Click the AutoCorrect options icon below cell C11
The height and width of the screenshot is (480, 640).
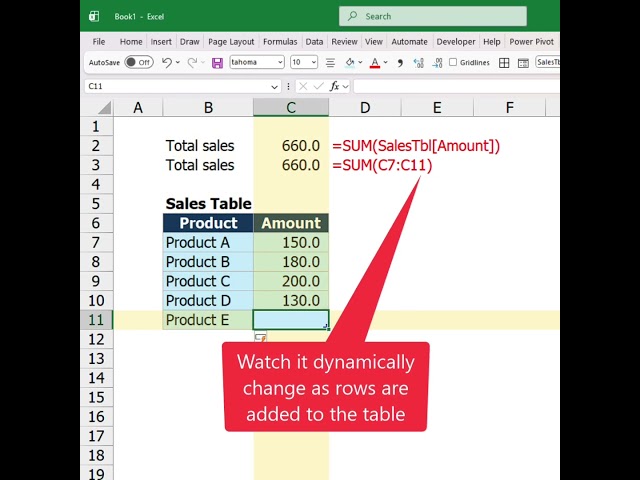coord(260,337)
